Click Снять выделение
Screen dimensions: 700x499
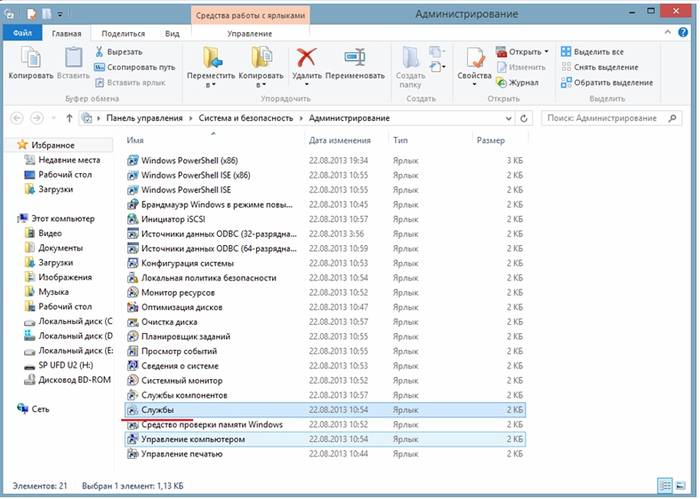pos(600,67)
